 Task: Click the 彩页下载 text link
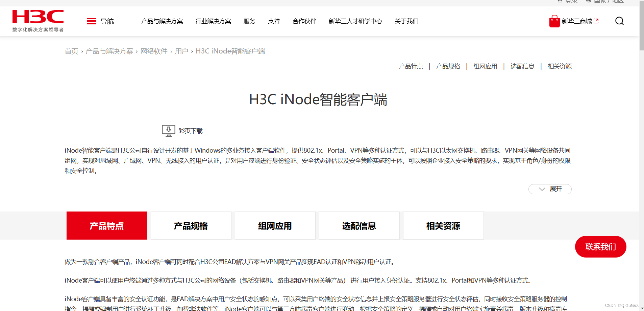pyautogui.click(x=191, y=131)
